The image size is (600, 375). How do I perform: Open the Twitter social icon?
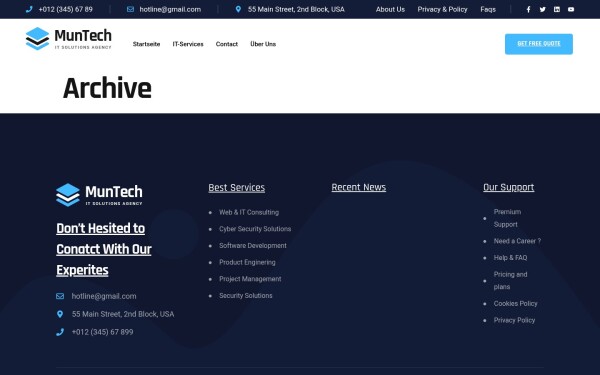(x=543, y=9)
